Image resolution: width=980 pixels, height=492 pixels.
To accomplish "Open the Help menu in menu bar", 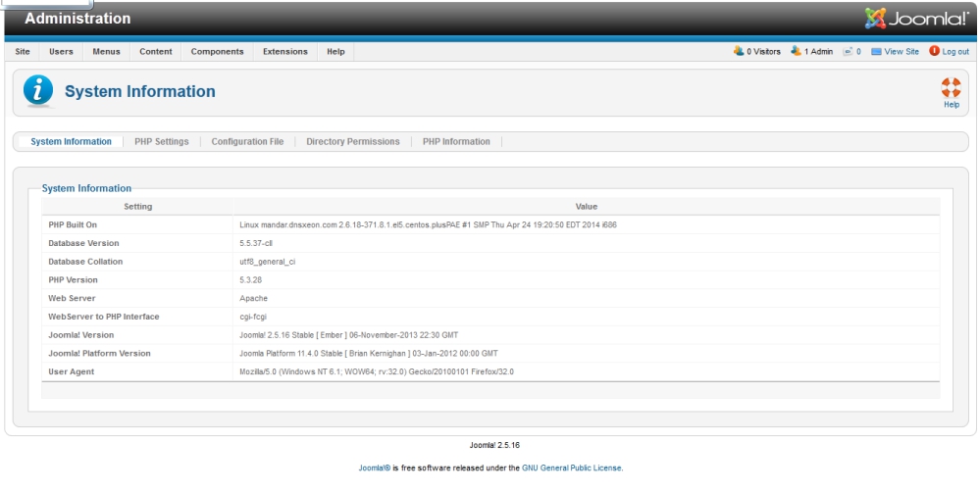I will [335, 51].
